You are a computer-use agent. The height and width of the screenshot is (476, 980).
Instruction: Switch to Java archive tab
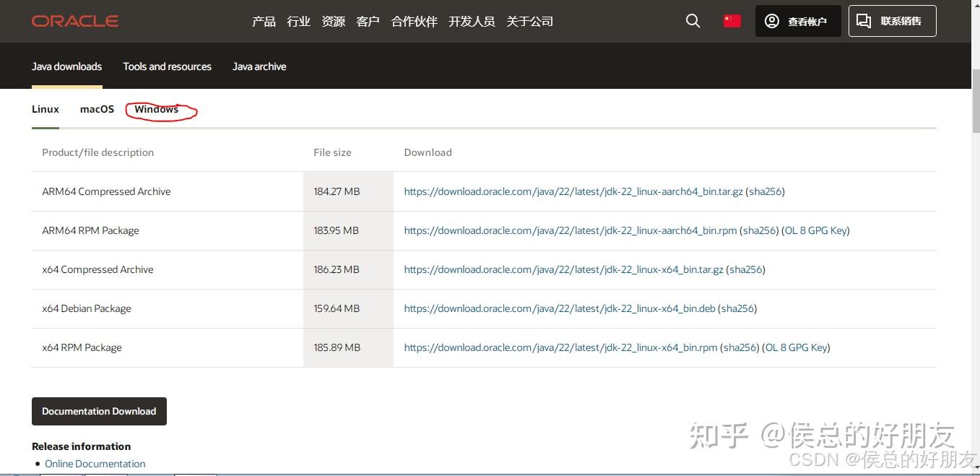tap(259, 66)
